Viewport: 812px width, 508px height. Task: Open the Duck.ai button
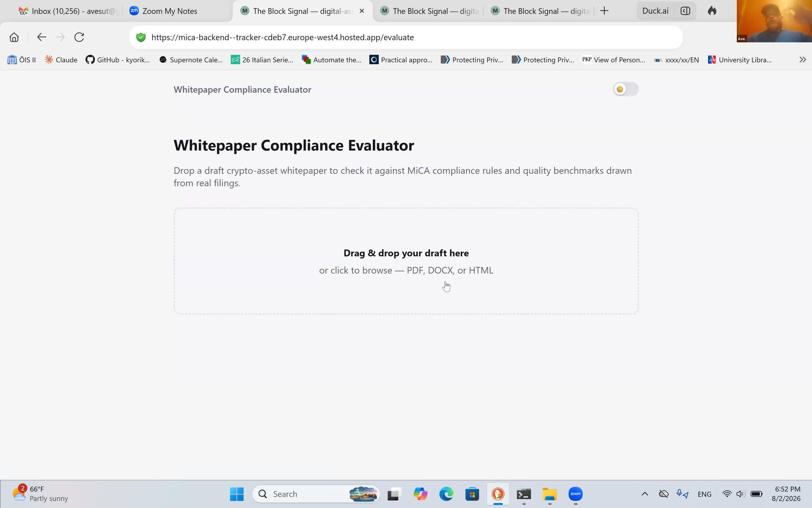[x=655, y=11]
